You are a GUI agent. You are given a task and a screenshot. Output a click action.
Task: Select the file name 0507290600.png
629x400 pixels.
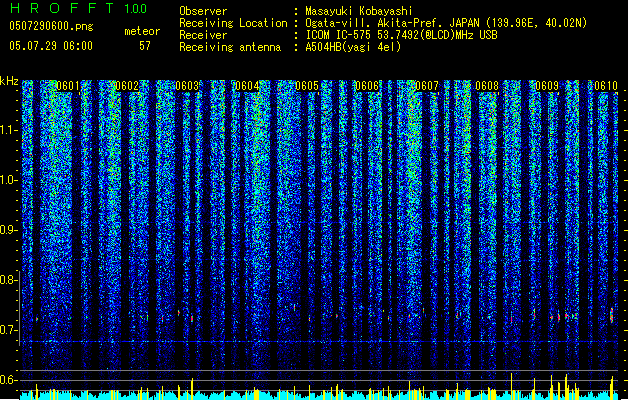coord(51,27)
